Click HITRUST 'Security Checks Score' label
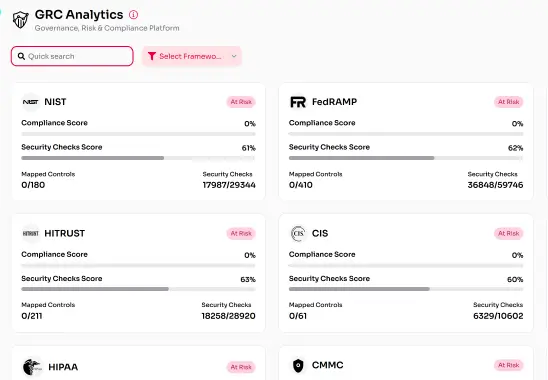 62,279
